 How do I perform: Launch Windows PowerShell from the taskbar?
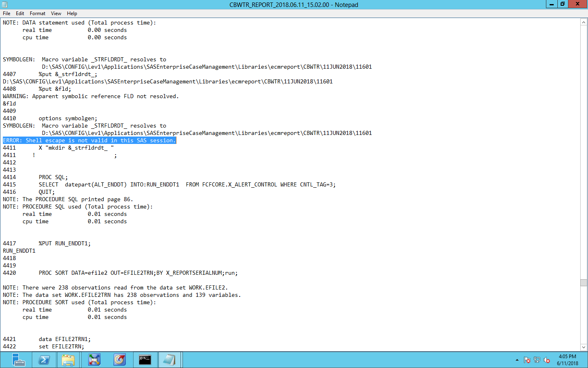pyautogui.click(x=44, y=360)
